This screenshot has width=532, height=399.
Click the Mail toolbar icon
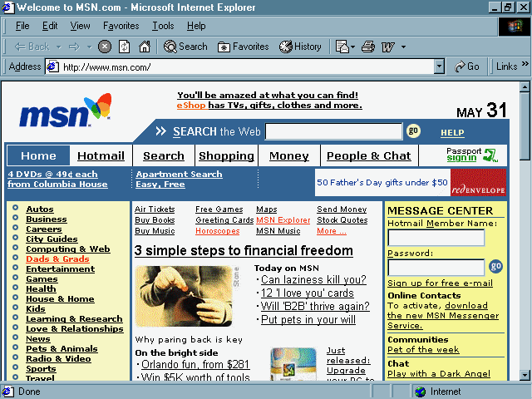(x=342, y=47)
